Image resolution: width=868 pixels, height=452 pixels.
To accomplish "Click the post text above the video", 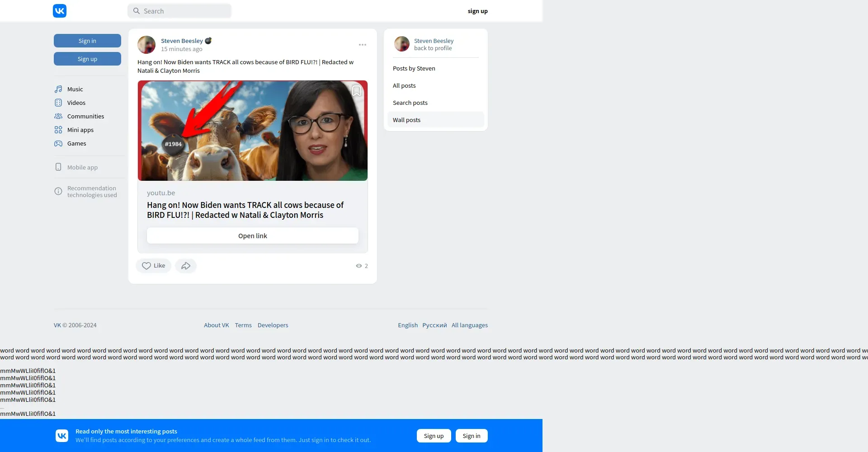I will point(245,66).
